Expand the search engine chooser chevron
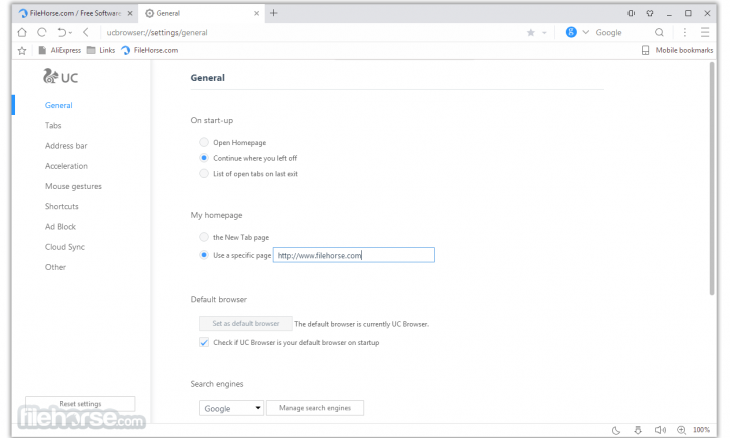This screenshot has width=730, height=438. 586,32
